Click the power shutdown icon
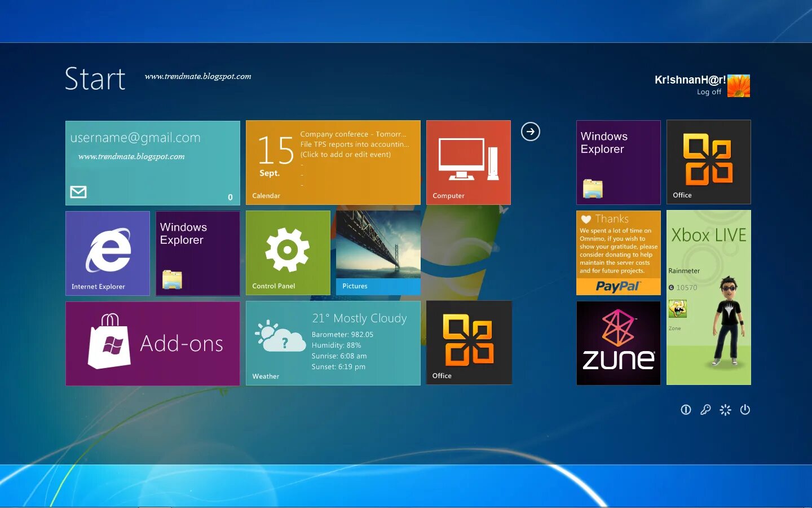The height and width of the screenshot is (508, 812). [745, 410]
